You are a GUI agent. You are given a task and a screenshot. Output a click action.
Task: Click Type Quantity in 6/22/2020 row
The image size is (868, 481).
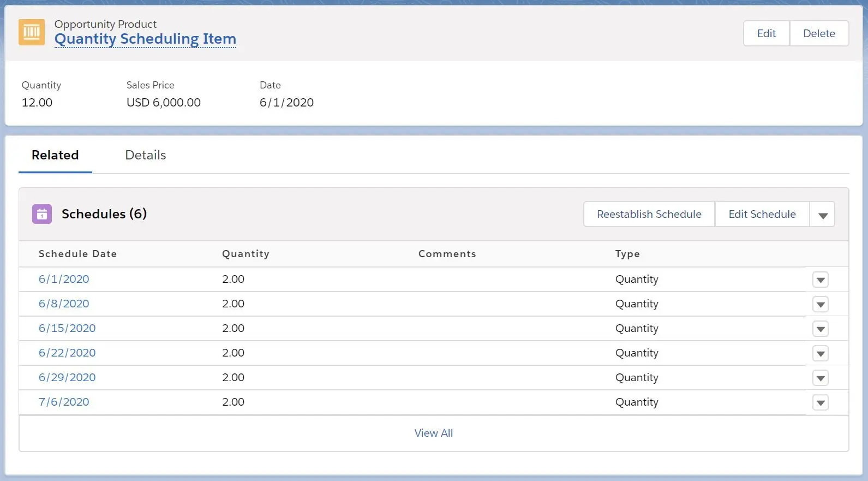637,353
